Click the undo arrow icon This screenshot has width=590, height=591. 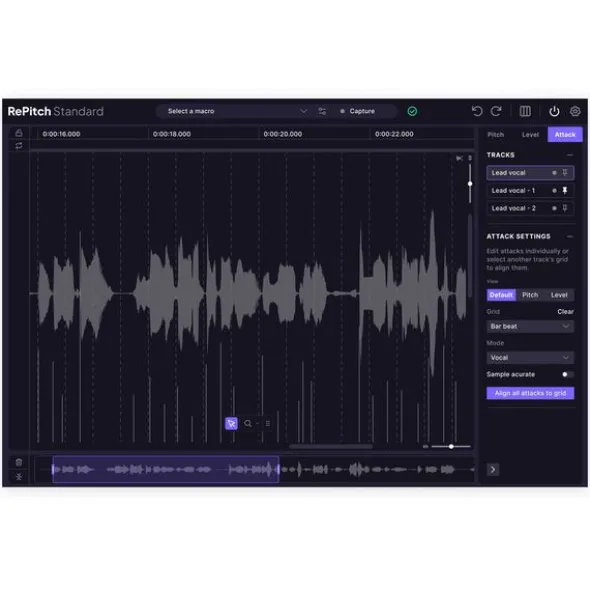[477, 111]
